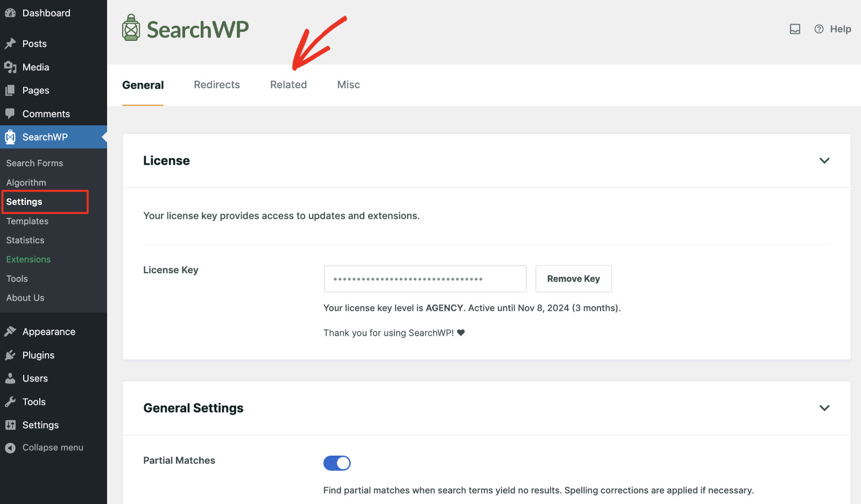The width and height of the screenshot is (861, 504).
Task: Open Plugins menu label
Action: tap(38, 355)
